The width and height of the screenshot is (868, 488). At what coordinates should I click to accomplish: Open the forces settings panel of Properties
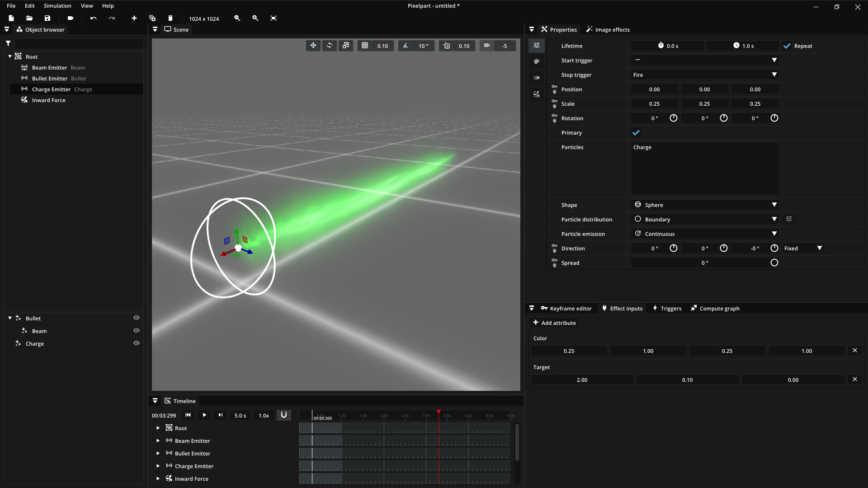pyautogui.click(x=537, y=94)
